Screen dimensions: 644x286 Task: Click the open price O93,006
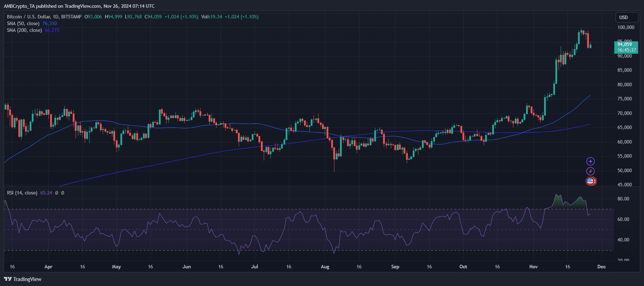(93, 17)
